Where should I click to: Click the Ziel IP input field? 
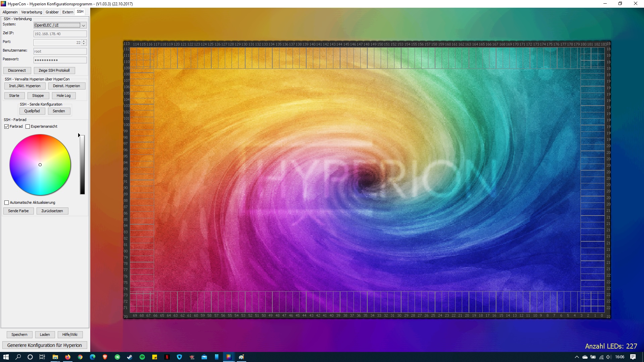pos(60,34)
